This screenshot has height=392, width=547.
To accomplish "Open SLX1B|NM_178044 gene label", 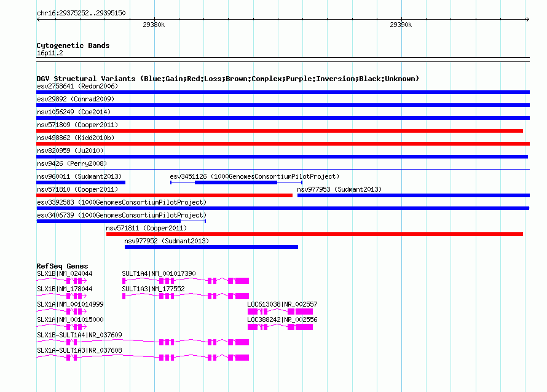I will (x=65, y=289).
